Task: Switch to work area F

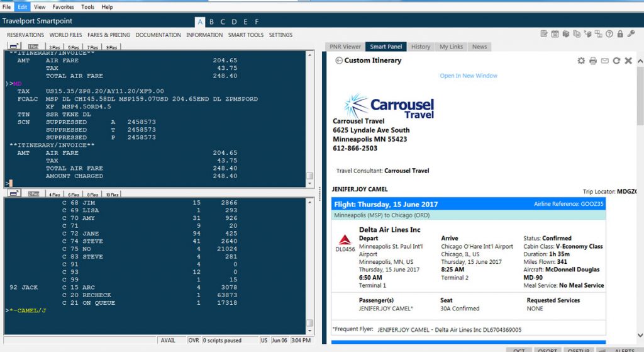Action: click(257, 22)
